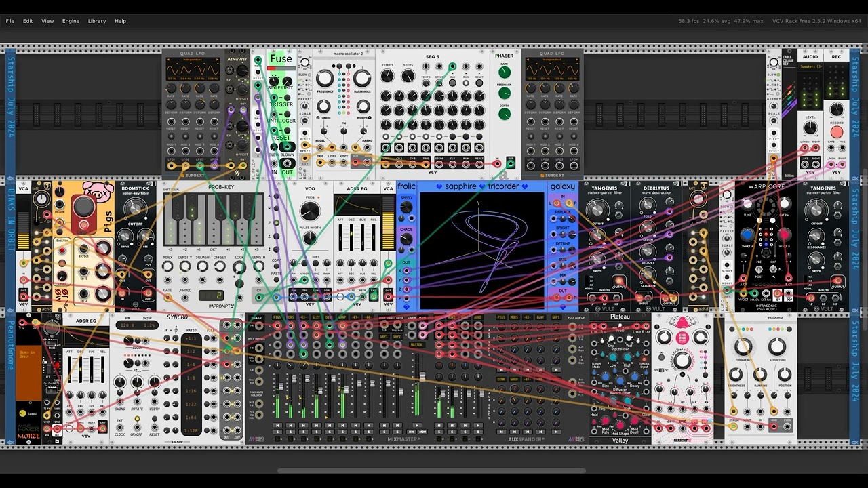Image resolution: width=868 pixels, height=488 pixels.
Task: Click Macro Oscillator 2 HARMONICS knob
Action: [362, 78]
